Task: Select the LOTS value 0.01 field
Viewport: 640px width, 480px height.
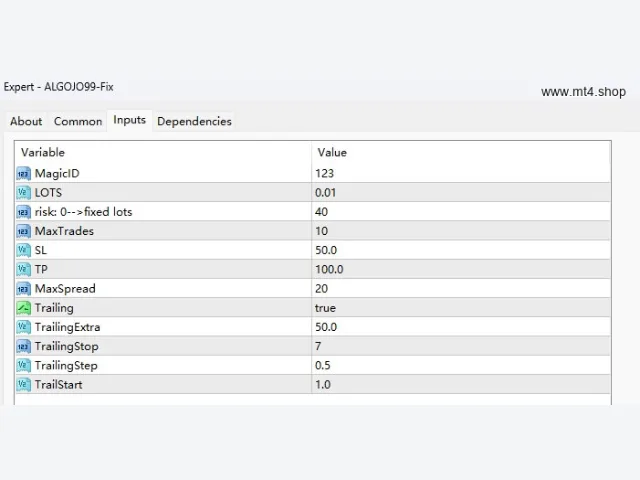Action: [x=461, y=193]
